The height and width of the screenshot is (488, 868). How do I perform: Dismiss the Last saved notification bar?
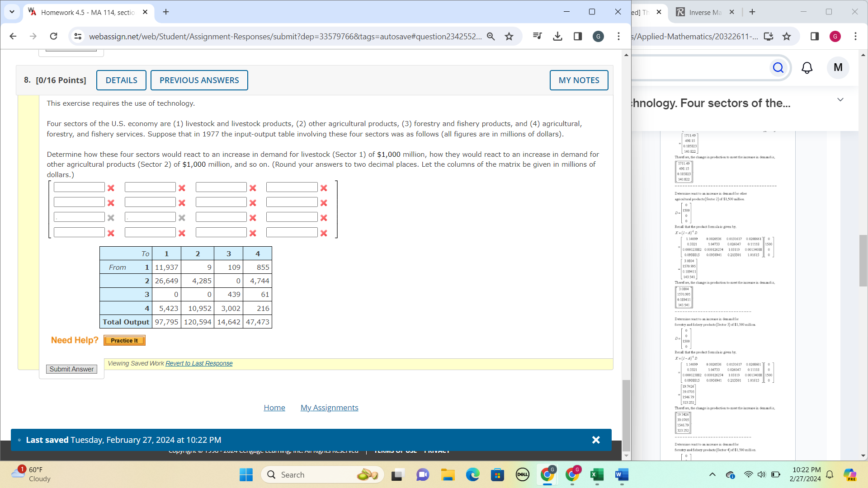click(x=596, y=440)
